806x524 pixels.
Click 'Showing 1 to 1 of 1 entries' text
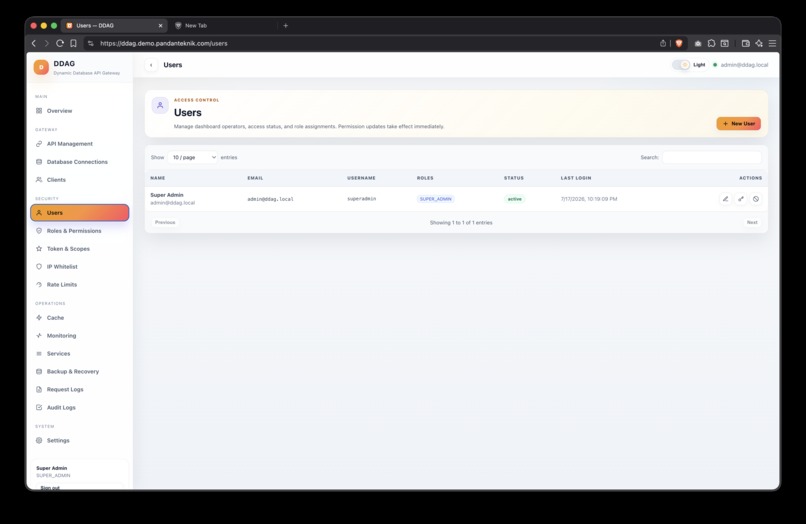click(461, 223)
